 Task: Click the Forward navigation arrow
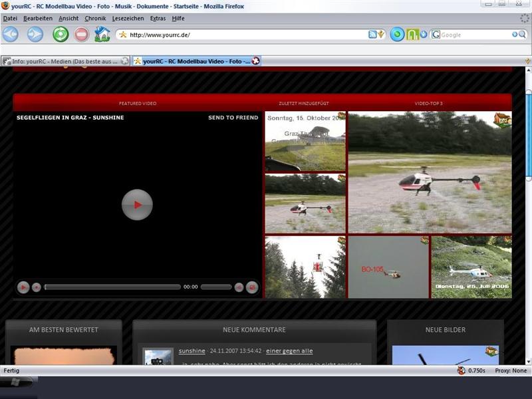click(x=35, y=35)
